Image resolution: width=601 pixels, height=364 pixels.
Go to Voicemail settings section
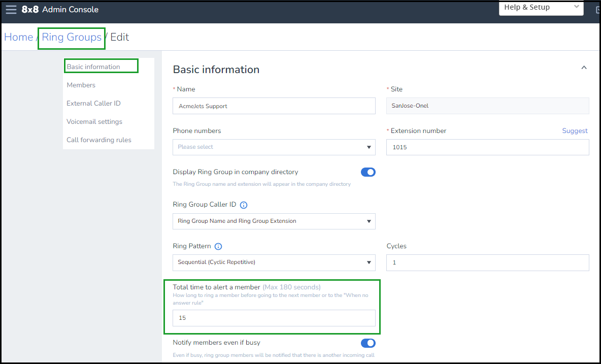click(x=94, y=122)
